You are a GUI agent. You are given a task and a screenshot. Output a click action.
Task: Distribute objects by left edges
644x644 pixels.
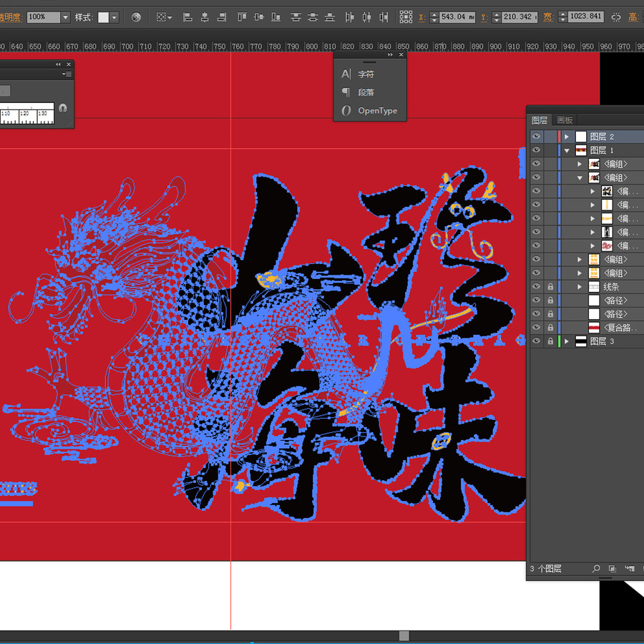349,17
